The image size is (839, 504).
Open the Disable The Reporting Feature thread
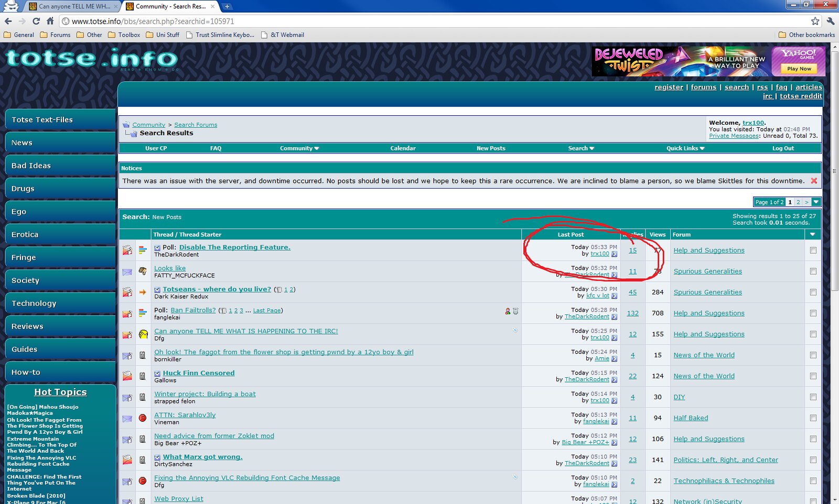point(234,247)
